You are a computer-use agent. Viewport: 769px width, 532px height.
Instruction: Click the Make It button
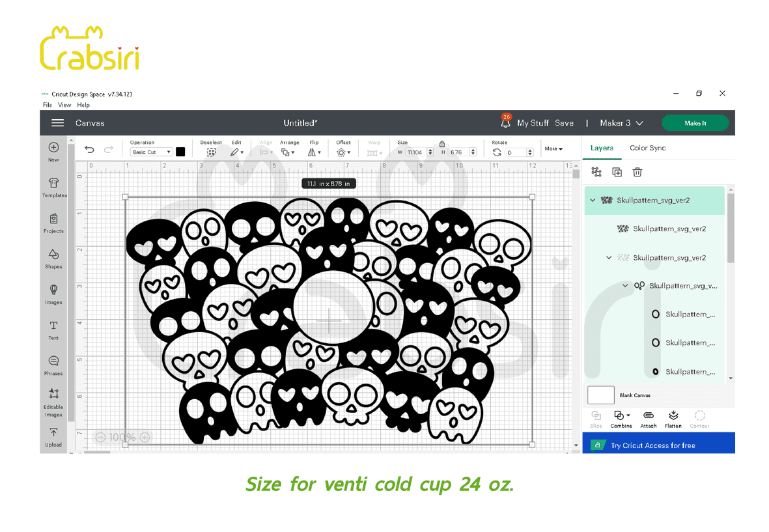[695, 123]
